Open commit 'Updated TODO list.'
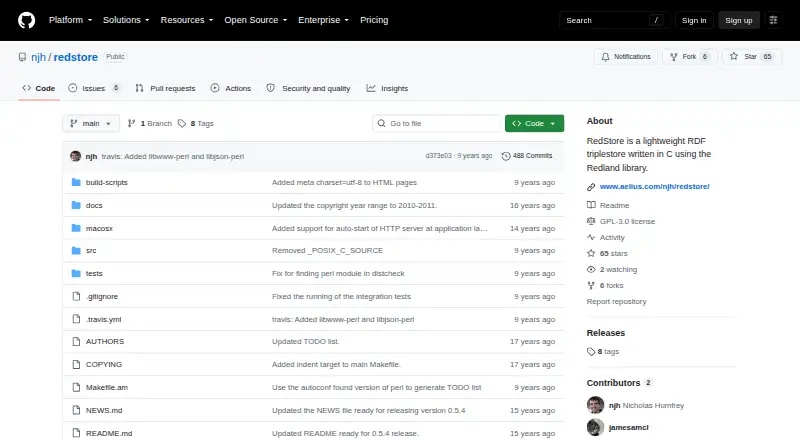The width and height of the screenshot is (800, 440). 306,341
